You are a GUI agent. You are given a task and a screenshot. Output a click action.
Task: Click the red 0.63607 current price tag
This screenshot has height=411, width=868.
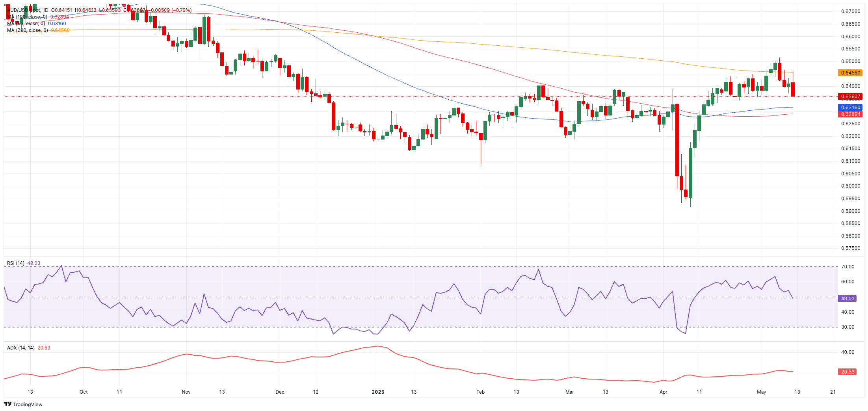[x=850, y=97]
